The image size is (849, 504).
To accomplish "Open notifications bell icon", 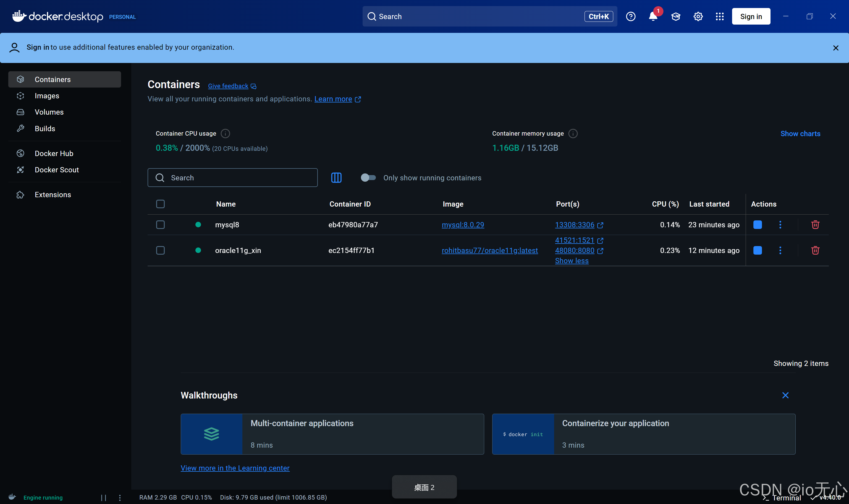I will click(x=653, y=16).
